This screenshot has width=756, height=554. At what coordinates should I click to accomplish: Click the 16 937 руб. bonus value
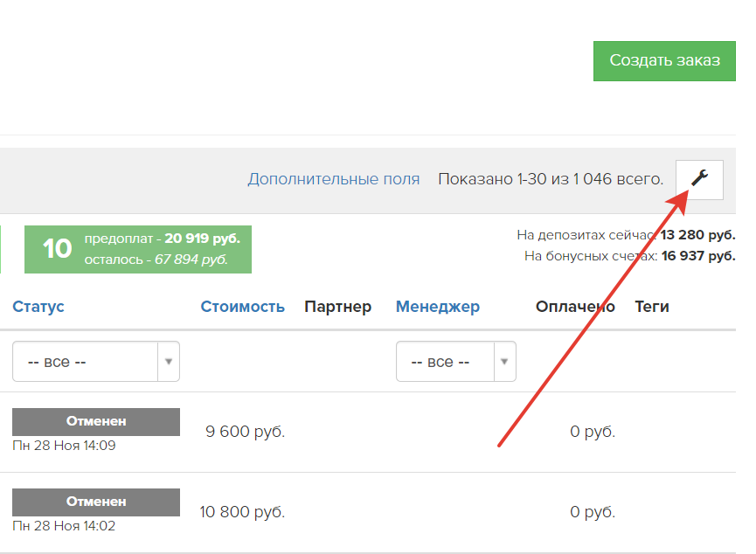[698, 255]
